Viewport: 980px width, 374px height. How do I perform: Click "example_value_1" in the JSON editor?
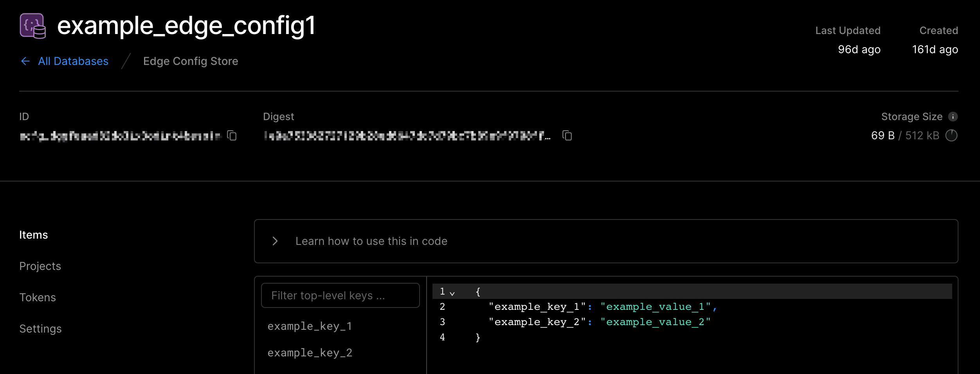point(655,307)
